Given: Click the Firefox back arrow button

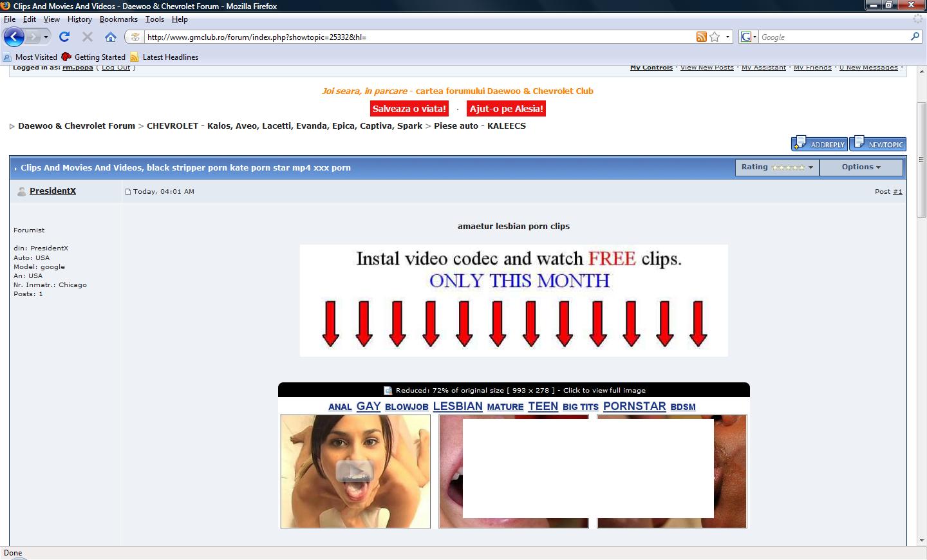Looking at the screenshot, I should [x=14, y=37].
